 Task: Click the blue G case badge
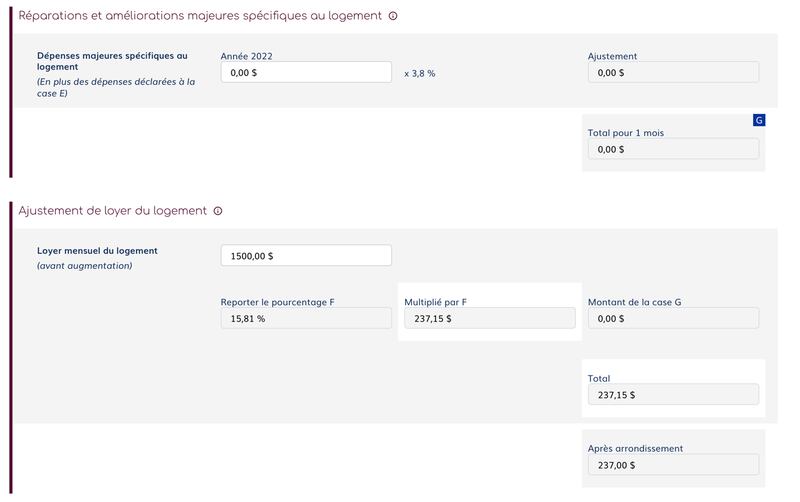tap(759, 120)
